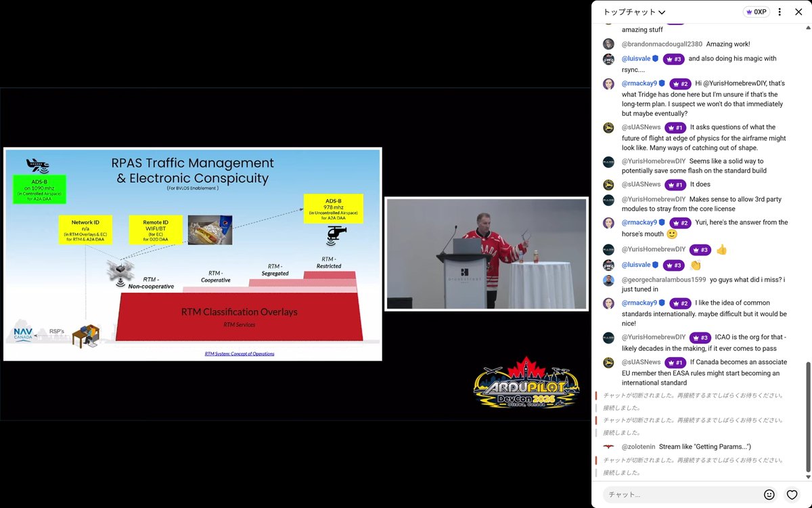Click 'Amazing work!' chat message
This screenshot has width=812, height=508.
pos(728,44)
